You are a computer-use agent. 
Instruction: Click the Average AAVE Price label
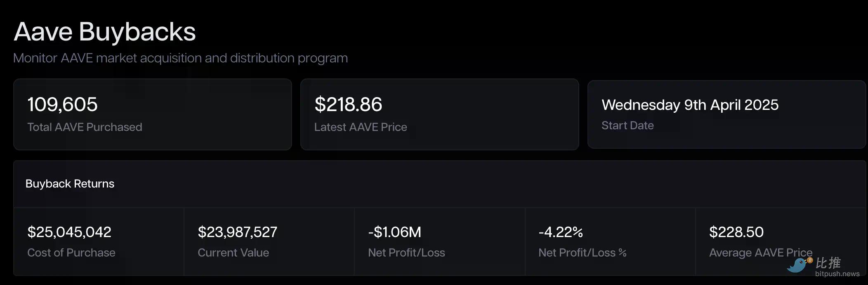point(760,253)
